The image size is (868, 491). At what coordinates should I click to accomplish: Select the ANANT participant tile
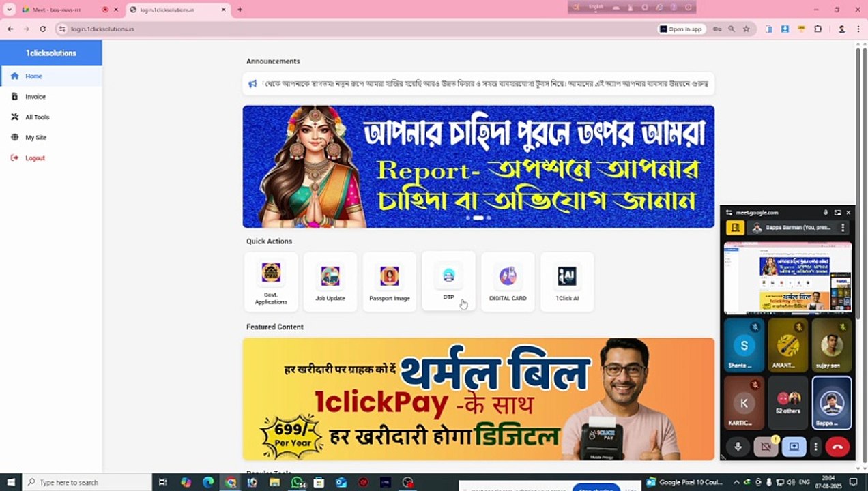(x=787, y=345)
